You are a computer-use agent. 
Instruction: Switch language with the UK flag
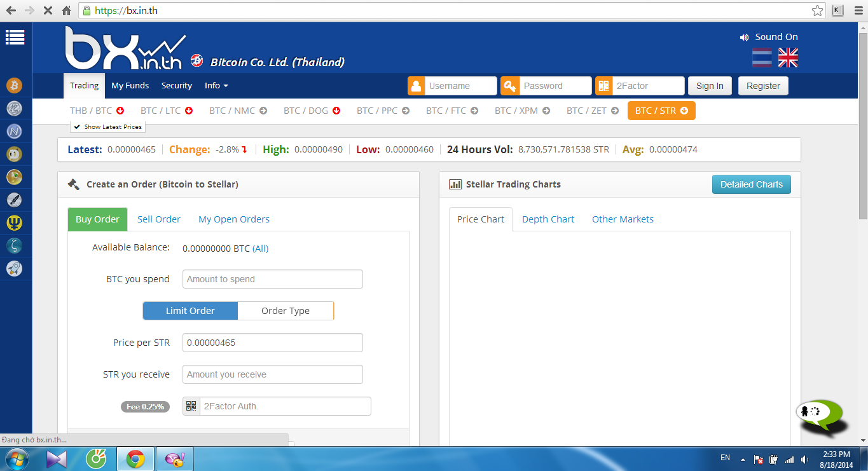pos(788,58)
